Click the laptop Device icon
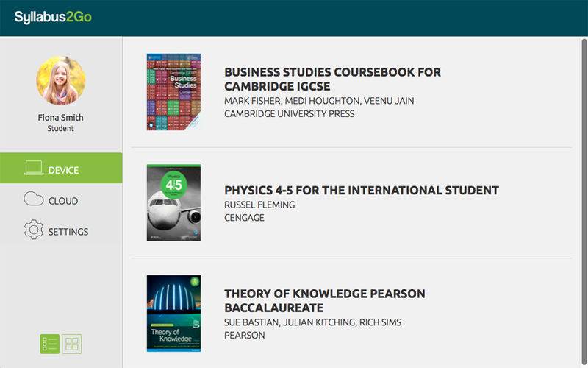Image resolution: width=588 pixels, height=368 pixels. (x=33, y=169)
